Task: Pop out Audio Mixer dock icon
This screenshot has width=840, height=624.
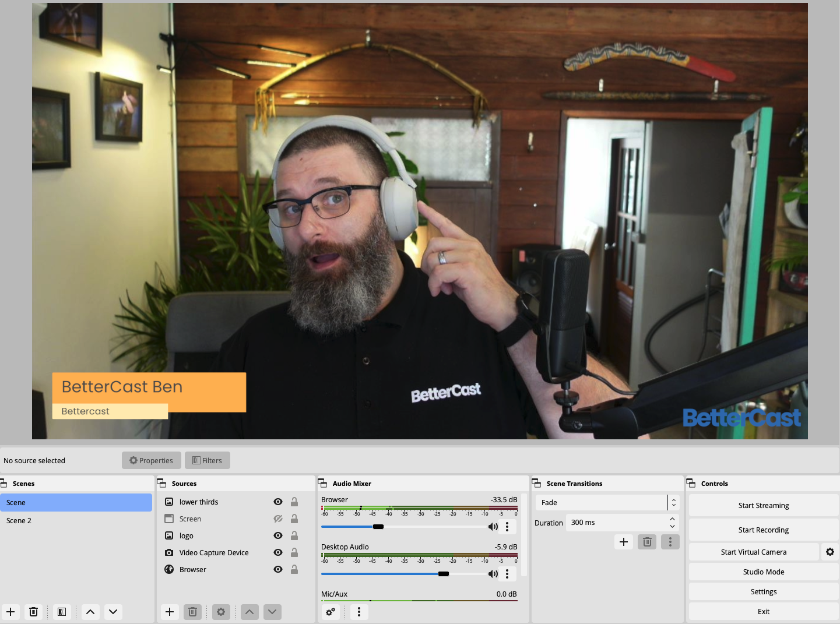Action: (x=323, y=484)
